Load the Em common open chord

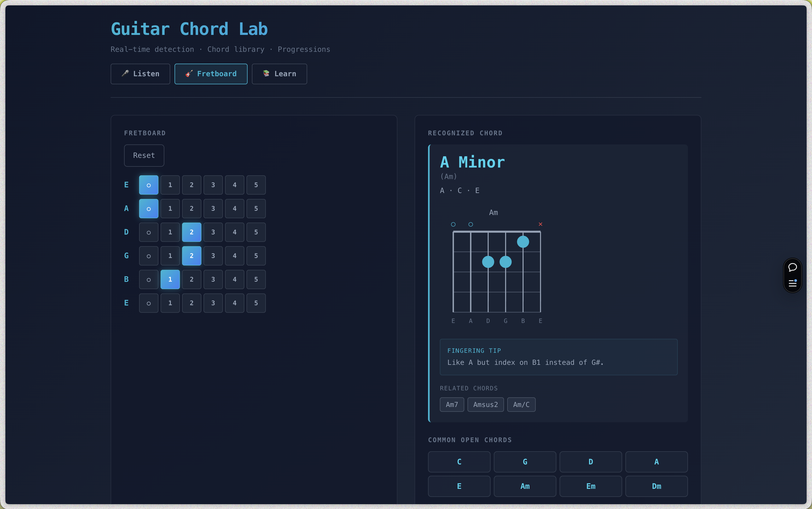(x=591, y=486)
